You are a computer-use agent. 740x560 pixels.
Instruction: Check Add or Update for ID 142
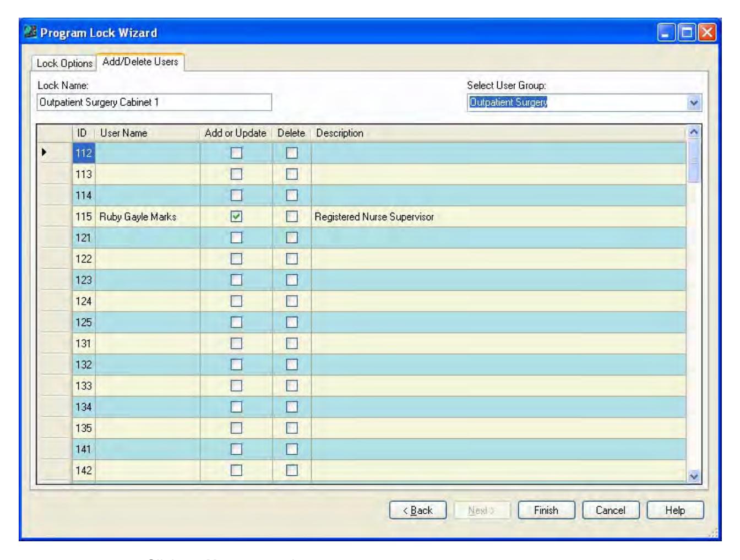[236, 471]
